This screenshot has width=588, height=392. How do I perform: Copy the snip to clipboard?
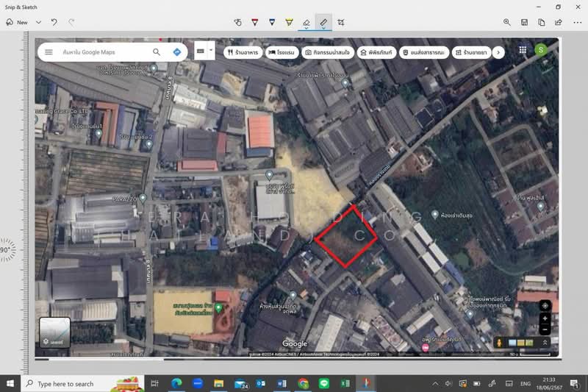click(542, 23)
